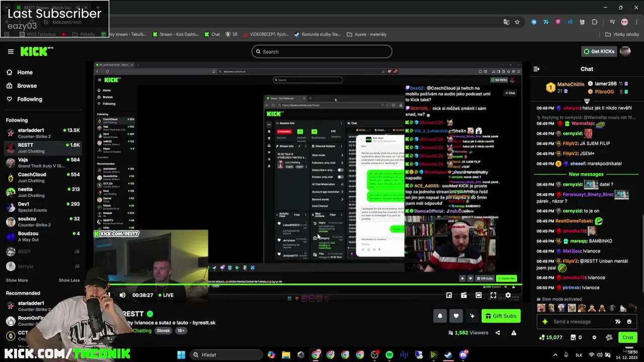Click translate icon in chat input

coord(618,322)
